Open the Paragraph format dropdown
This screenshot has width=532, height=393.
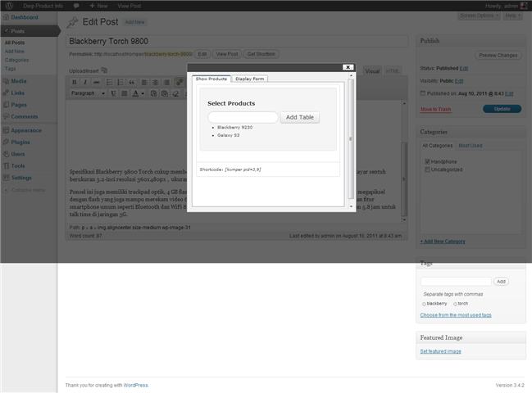(x=88, y=93)
